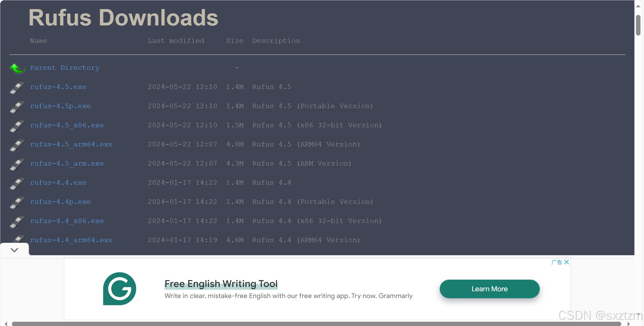Click the ad info label icon
Viewport: 644px width, 326px height.
pyautogui.click(x=557, y=262)
